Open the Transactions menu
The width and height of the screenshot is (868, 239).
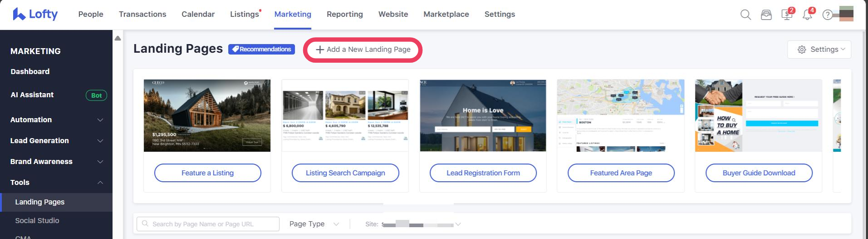click(x=142, y=14)
